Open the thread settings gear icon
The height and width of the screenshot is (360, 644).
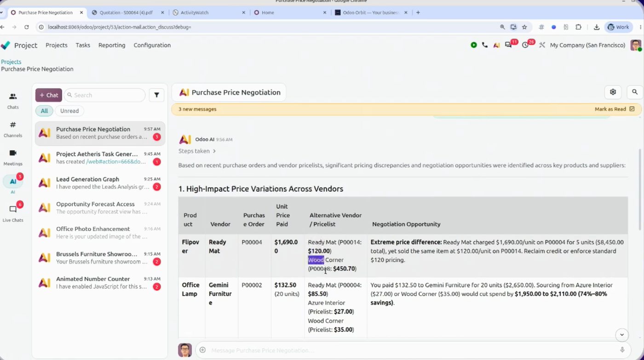point(613,92)
